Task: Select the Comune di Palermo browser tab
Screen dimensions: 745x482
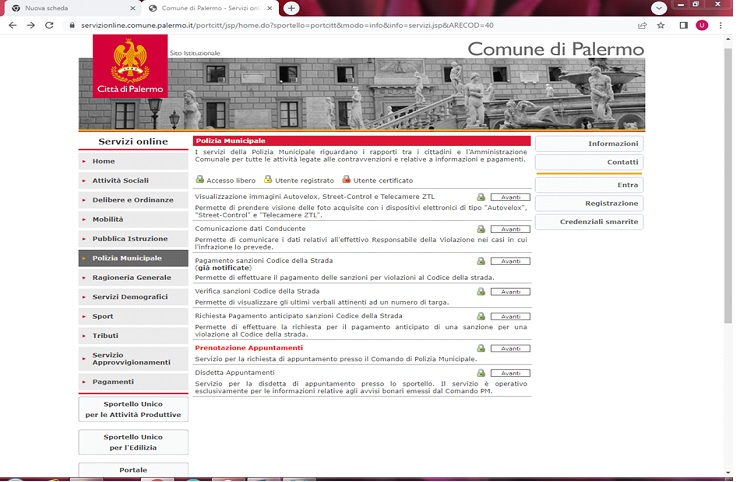Action: [x=210, y=8]
